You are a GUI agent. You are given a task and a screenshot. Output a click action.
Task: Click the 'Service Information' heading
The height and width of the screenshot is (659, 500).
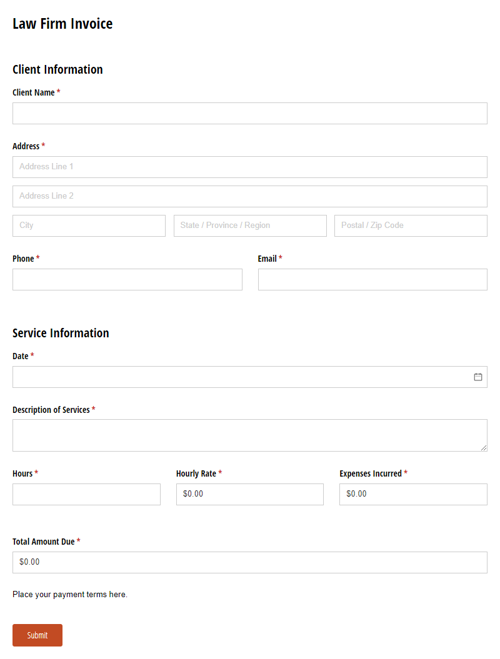point(61,333)
